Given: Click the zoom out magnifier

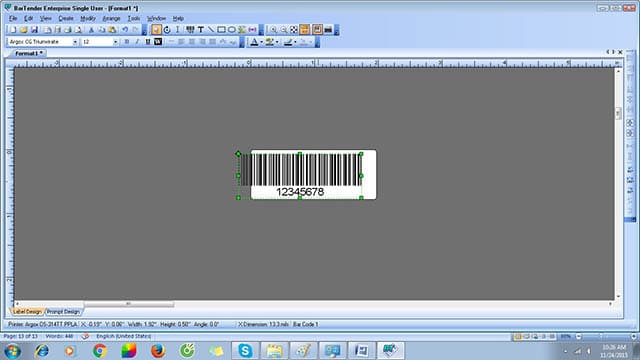Looking at the screenshot, I should pyautogui.click(x=283, y=30).
